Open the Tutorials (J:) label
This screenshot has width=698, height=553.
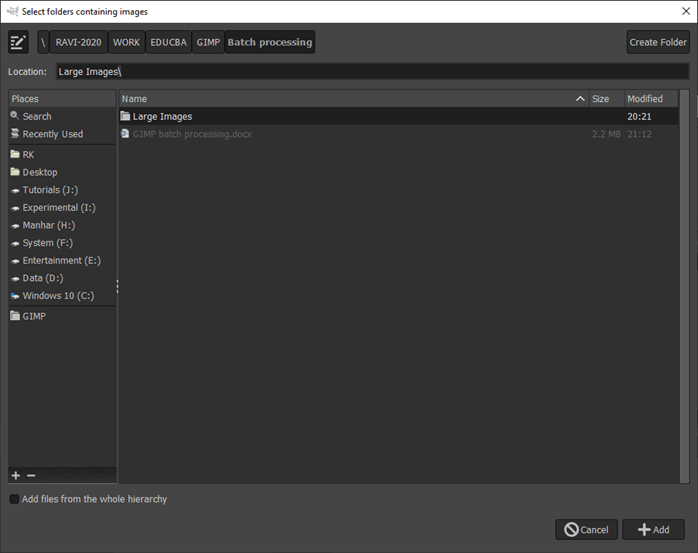tap(50, 190)
